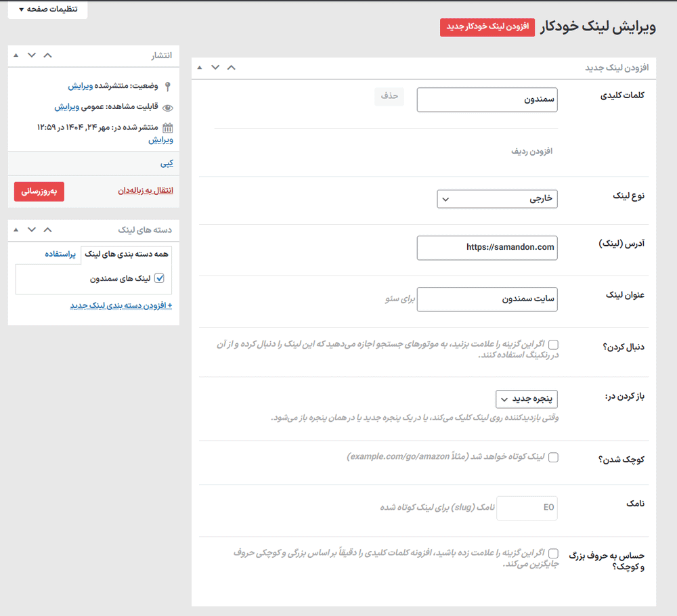Click the status pin icon beside وضعیت
This screenshot has height=616, width=677.
click(167, 86)
